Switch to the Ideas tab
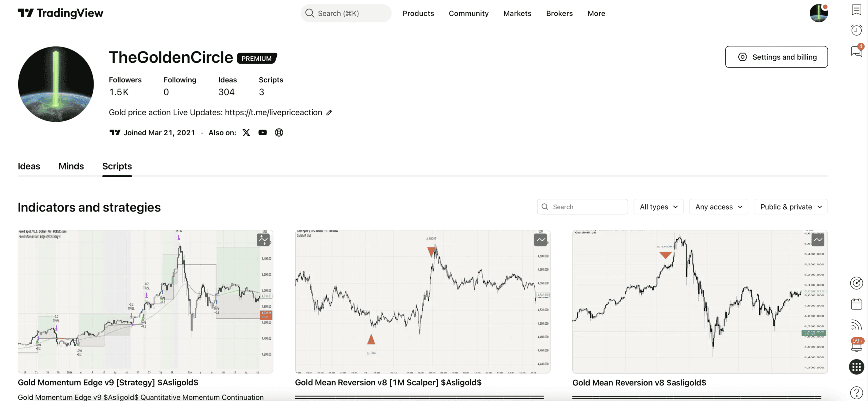868x401 pixels. coord(29,166)
